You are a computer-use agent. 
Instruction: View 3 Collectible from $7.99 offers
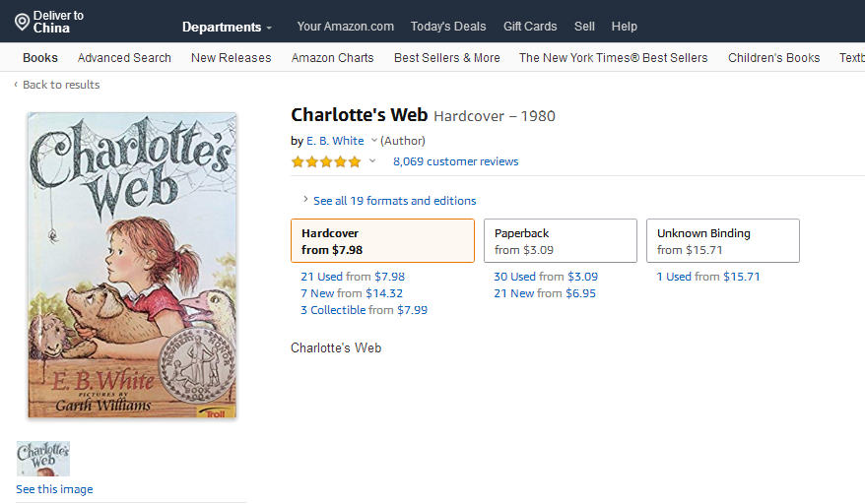pyautogui.click(x=364, y=310)
